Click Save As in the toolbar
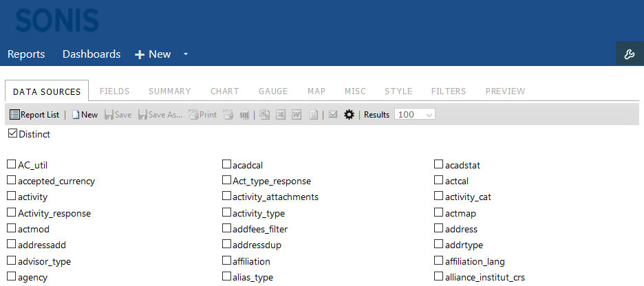This screenshot has height=286, width=644. pyautogui.click(x=160, y=115)
